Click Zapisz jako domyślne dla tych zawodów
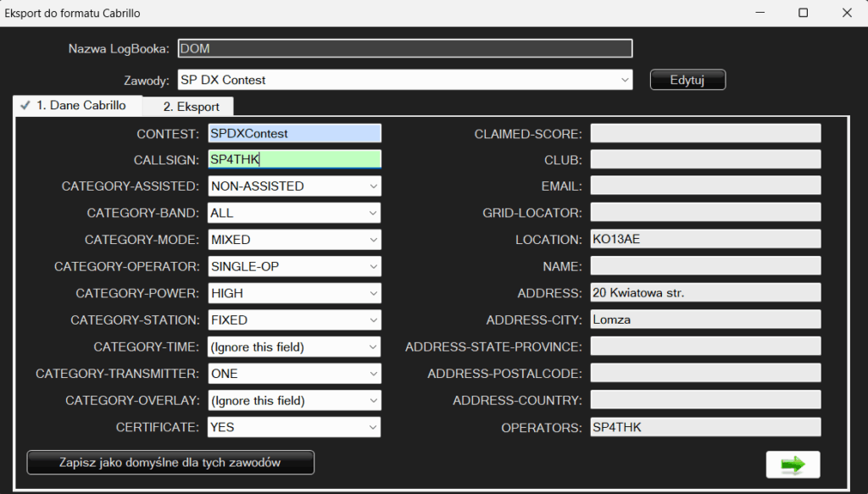This screenshot has width=868, height=494. pyautogui.click(x=170, y=463)
